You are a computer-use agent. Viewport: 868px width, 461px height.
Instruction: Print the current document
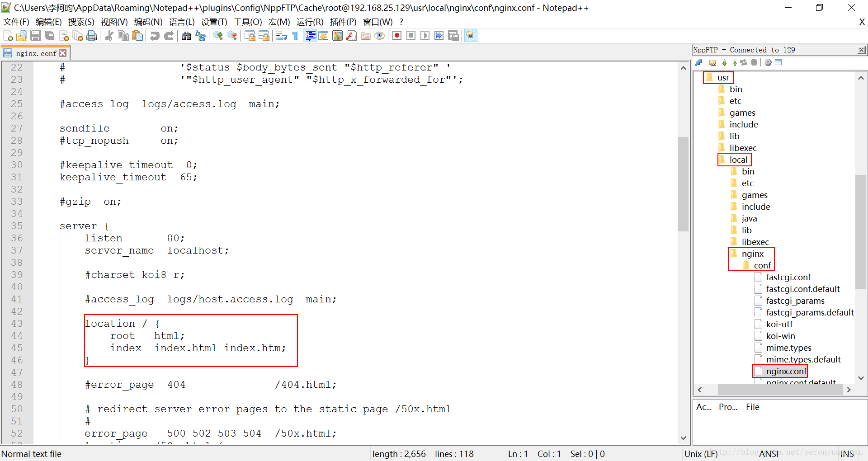click(92, 36)
